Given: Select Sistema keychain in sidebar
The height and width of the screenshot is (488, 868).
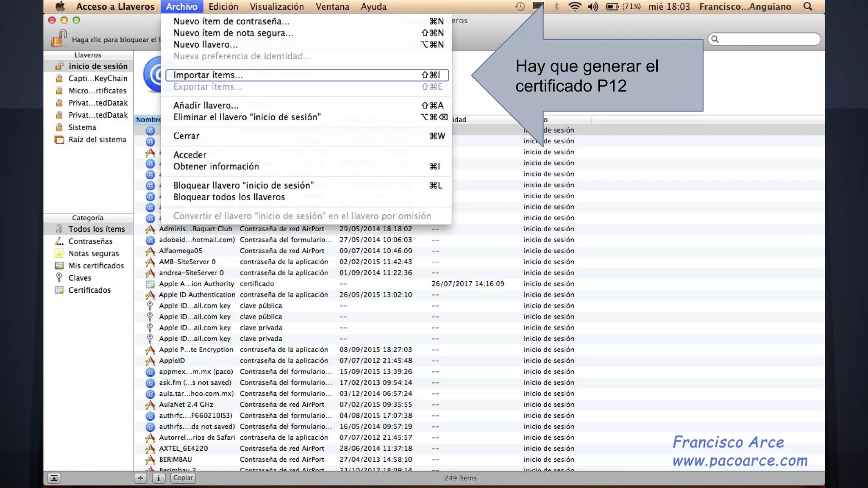Looking at the screenshot, I should 82,127.
